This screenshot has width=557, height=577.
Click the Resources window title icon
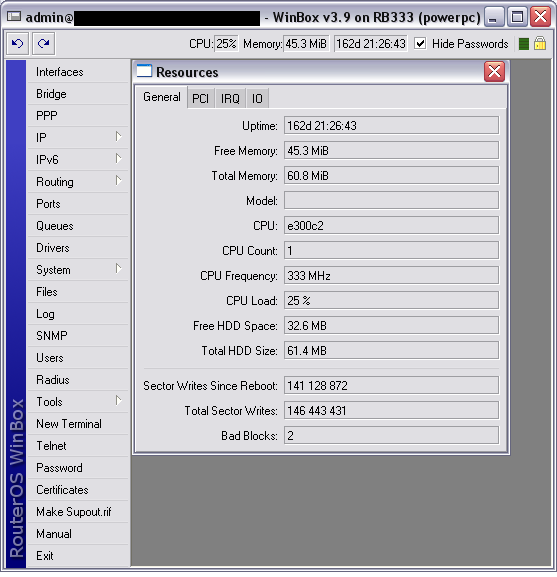click(144, 71)
